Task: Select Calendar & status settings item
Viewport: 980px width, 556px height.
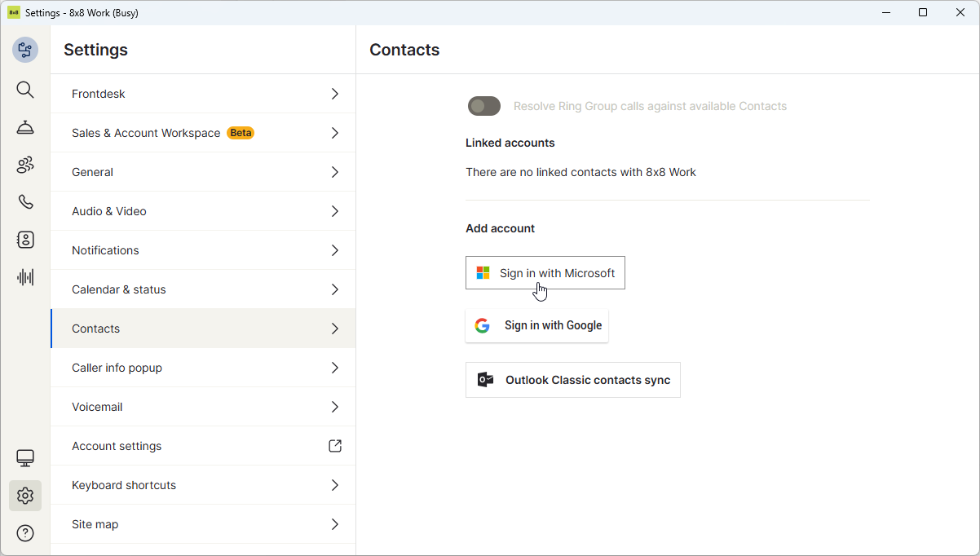Action: (x=118, y=289)
